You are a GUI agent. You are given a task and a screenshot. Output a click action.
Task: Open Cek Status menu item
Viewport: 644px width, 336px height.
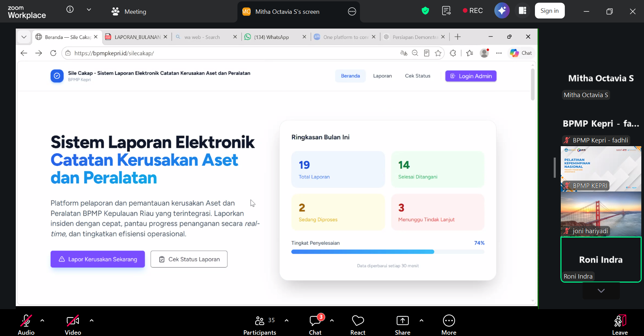[x=417, y=76]
